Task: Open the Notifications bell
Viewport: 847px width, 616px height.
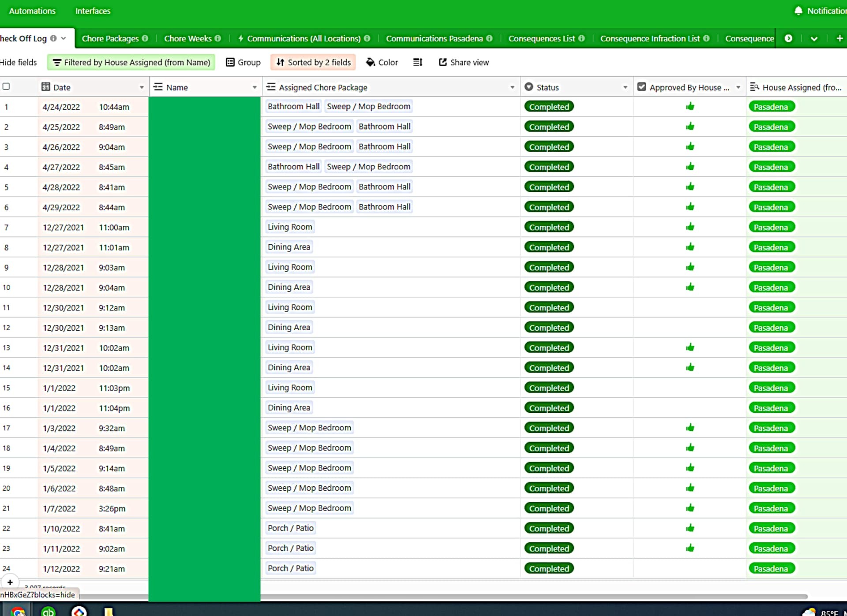Action: click(x=798, y=11)
